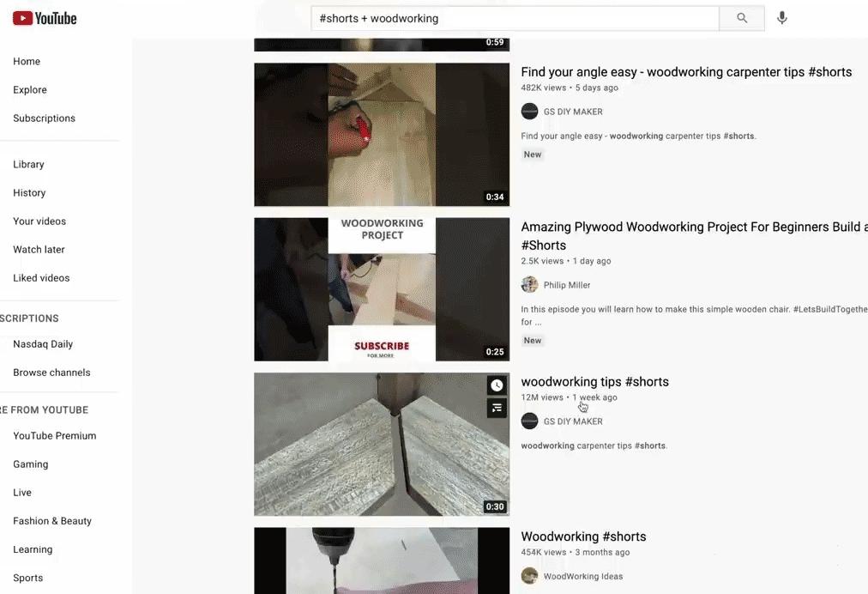
Task: Click WoodWorking Ideas channel avatar
Action: point(529,576)
